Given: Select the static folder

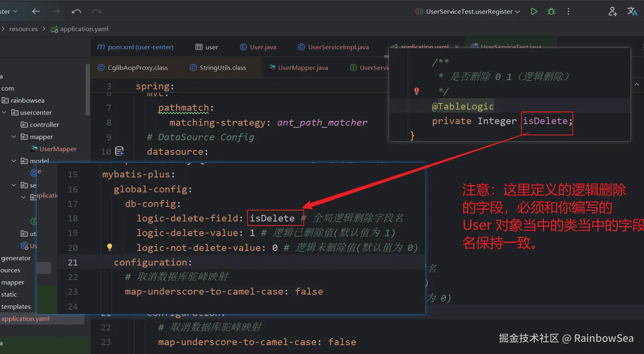Looking at the screenshot, I should [x=9, y=294].
